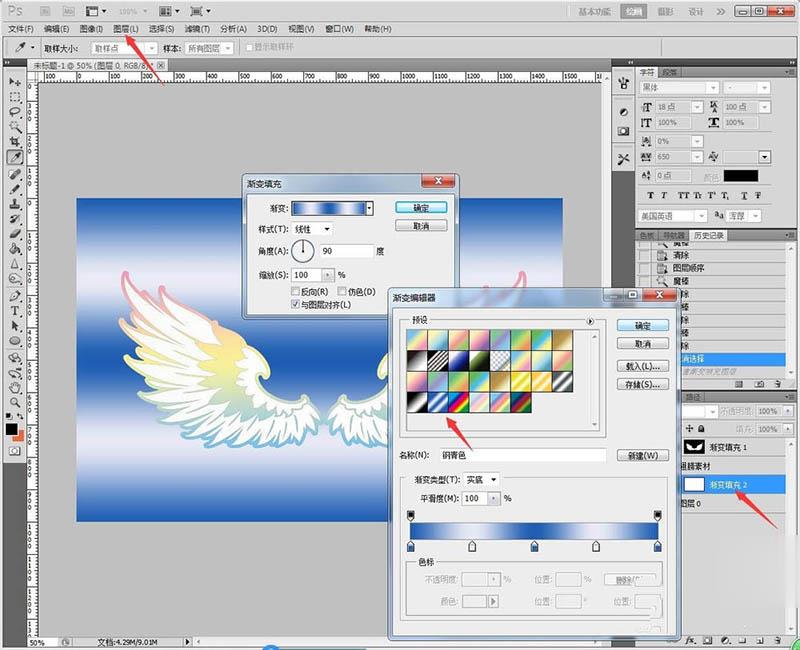The width and height of the screenshot is (800, 650).
Task: Pick the Lasso tool
Action: click(x=15, y=112)
